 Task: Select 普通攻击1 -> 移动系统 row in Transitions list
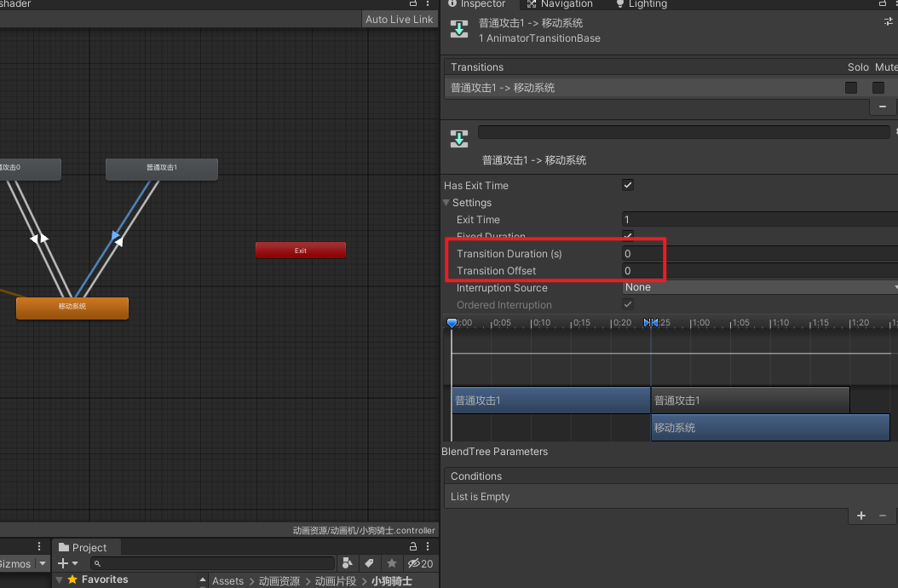[x=642, y=88]
